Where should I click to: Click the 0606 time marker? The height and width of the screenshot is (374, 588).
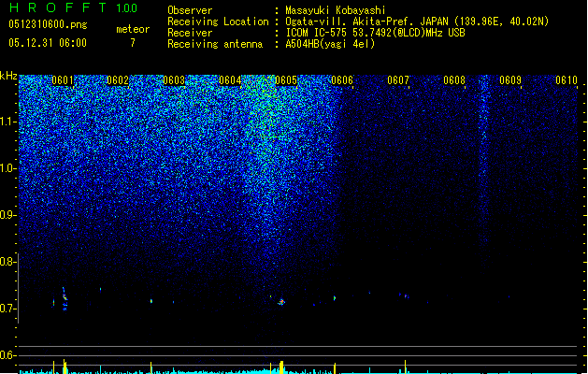click(342, 80)
